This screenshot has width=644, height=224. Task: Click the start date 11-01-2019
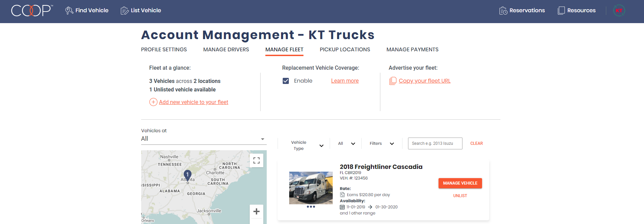coord(356,207)
